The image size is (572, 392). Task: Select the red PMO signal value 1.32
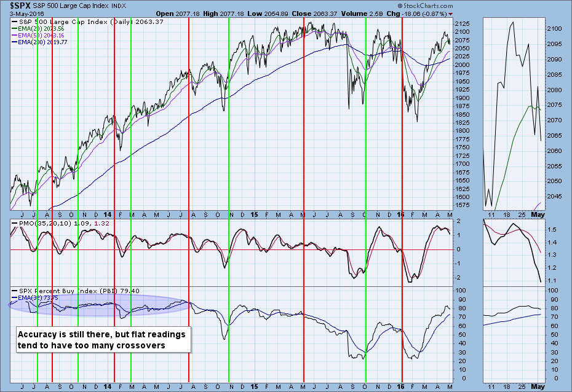tap(101, 223)
